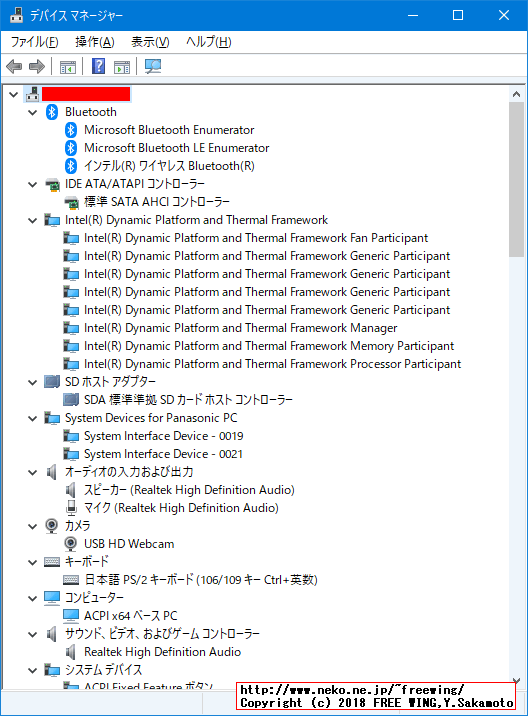The height and width of the screenshot is (716, 528).
Task: Select the Thermal Framework Processor Participant device
Action: pos(272,364)
